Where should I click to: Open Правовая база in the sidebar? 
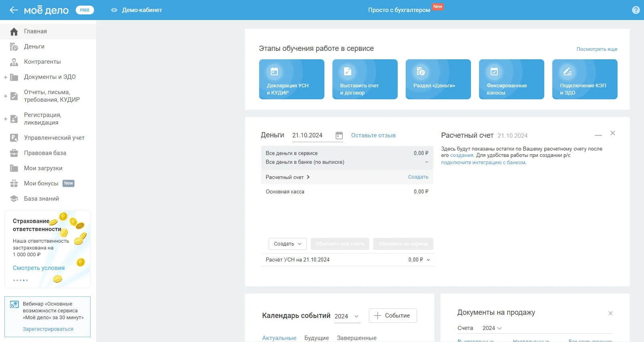(45, 153)
